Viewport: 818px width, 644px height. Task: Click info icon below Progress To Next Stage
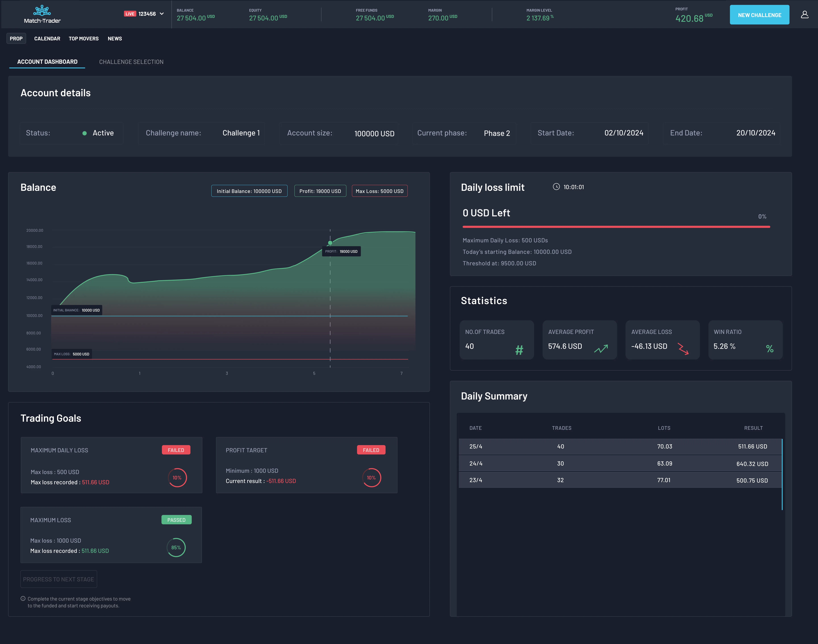23,598
